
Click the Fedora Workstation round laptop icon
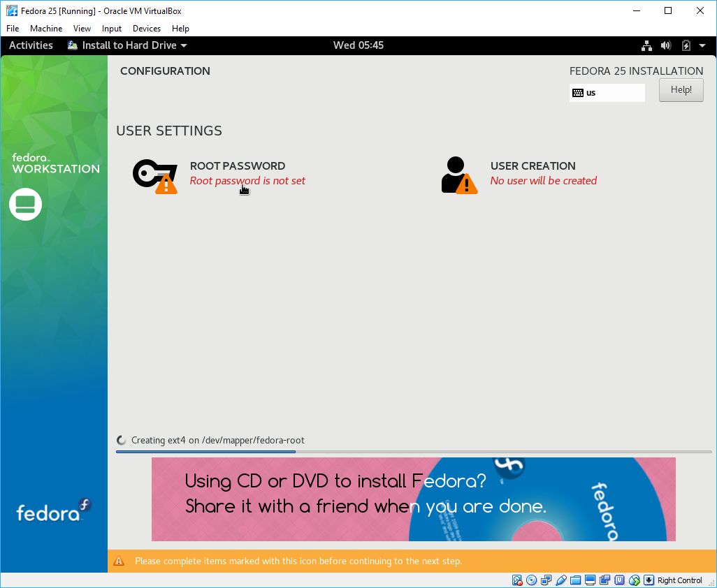click(26, 204)
